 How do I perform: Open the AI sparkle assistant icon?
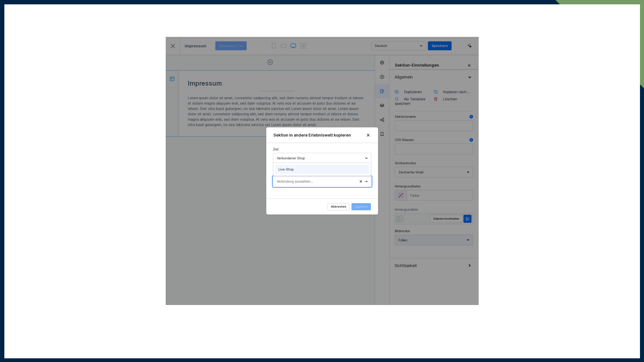(x=470, y=46)
